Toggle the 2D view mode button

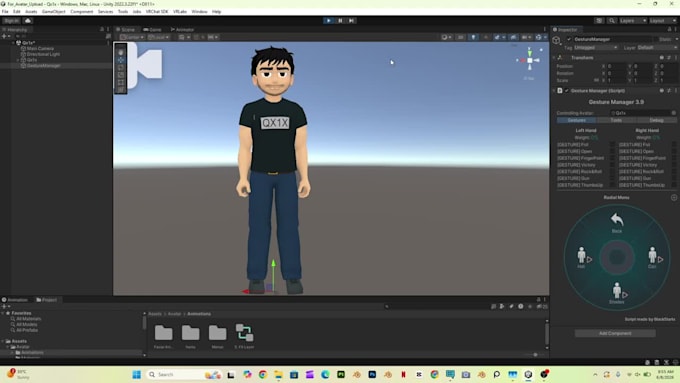pyautogui.click(x=461, y=37)
